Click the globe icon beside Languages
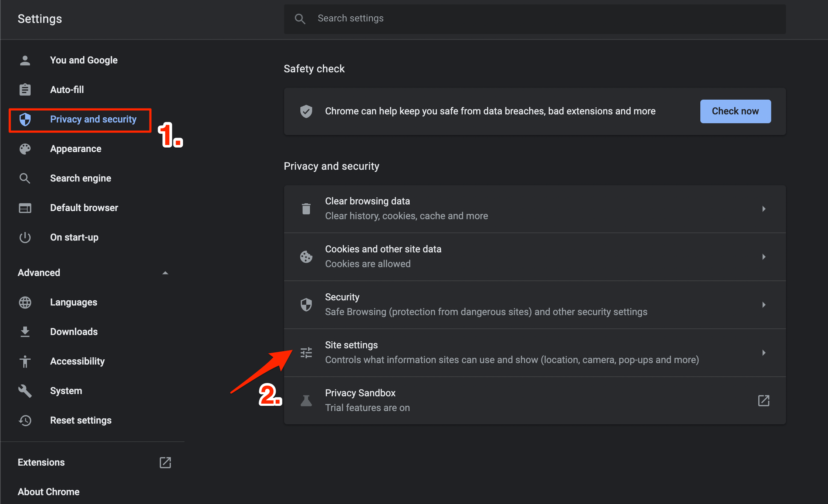The width and height of the screenshot is (828, 504). pyautogui.click(x=25, y=302)
